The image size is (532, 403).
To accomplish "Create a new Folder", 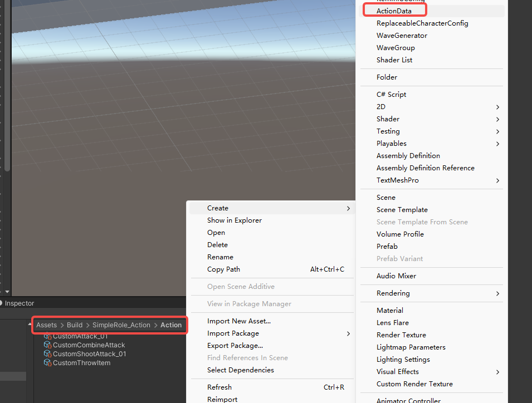I will pos(387,77).
